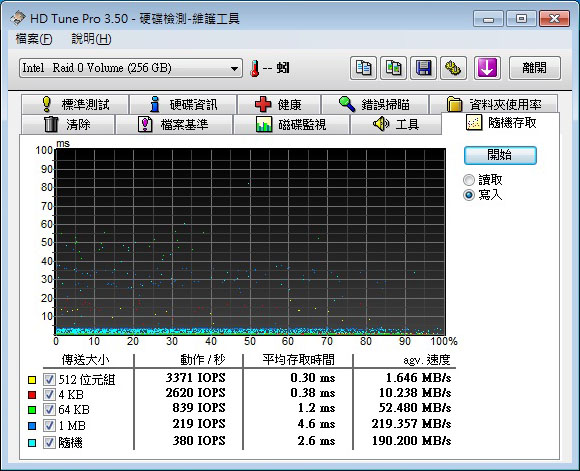This screenshot has width=580, height=471.
Task: Click the floppy disk save icon
Action: (423, 68)
